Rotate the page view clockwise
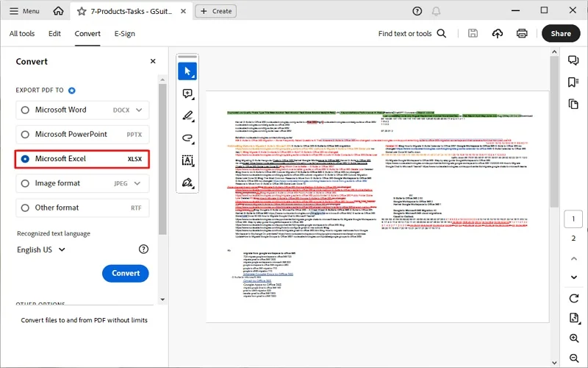Viewport: 588px width, 368px height. pos(574,299)
